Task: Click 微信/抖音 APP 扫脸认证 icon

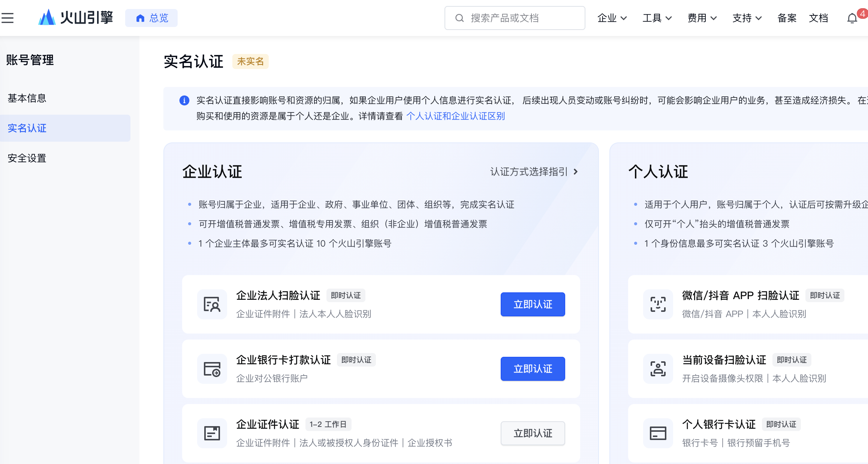Action: (658, 304)
